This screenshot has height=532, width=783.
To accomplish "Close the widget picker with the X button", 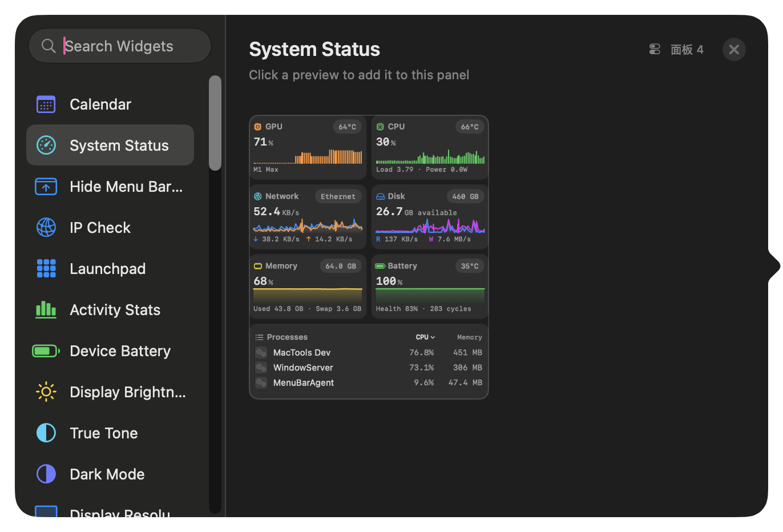I will [734, 50].
